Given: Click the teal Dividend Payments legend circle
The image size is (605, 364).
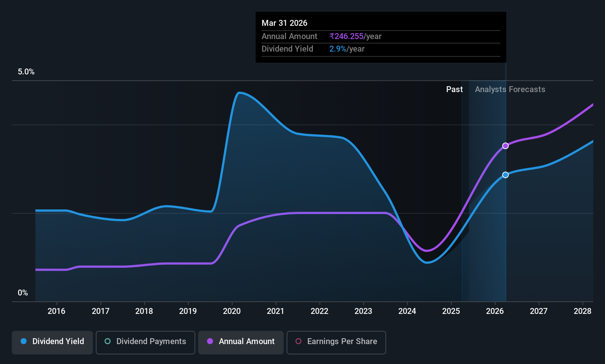Looking at the screenshot, I should coord(108,341).
